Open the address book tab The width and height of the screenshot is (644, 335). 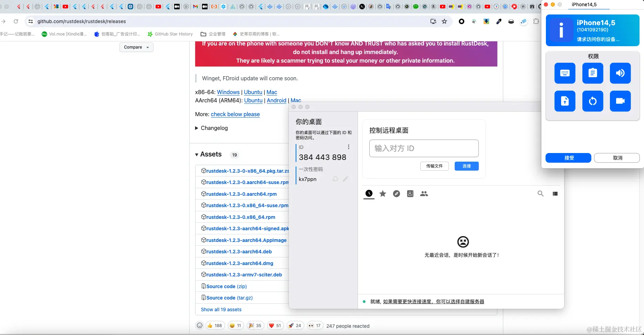pyautogui.click(x=410, y=194)
